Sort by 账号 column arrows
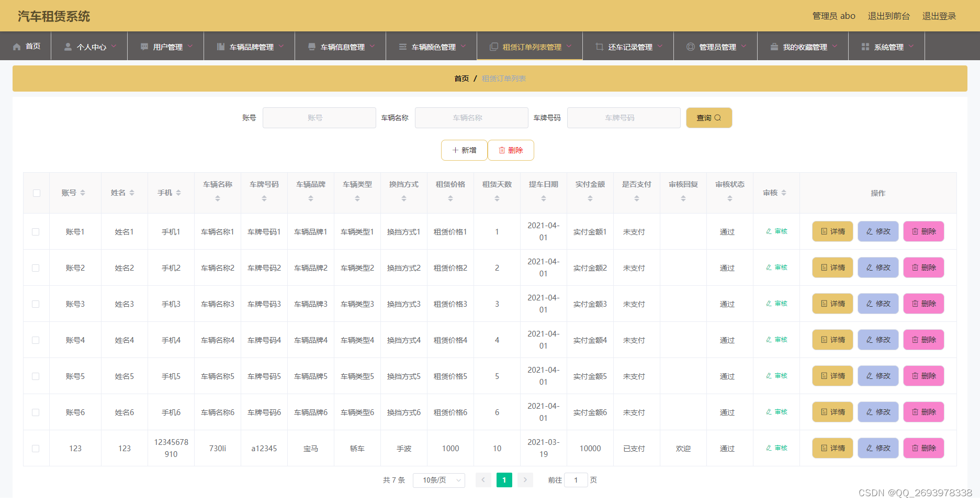This screenshot has height=503, width=980. coord(83,193)
